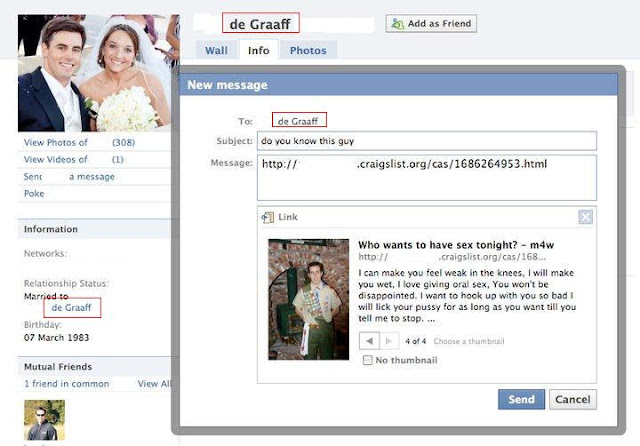Open View Videos link (1)
Image resolution: width=640 pixels, height=446 pixels.
(x=73, y=160)
